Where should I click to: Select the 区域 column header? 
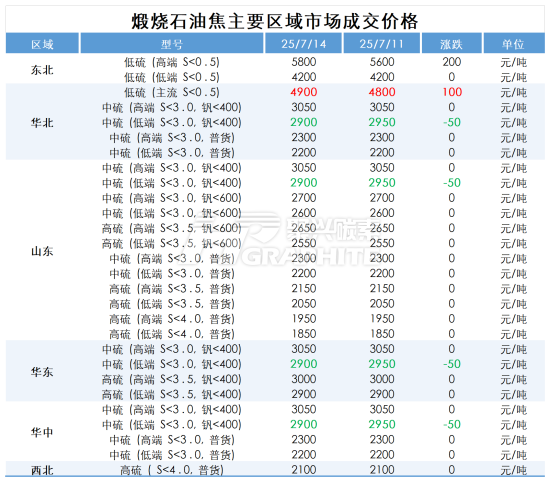click(42, 44)
